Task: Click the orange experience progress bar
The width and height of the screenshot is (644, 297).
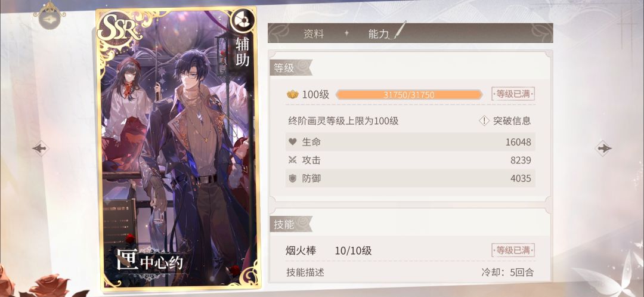Action: point(408,95)
